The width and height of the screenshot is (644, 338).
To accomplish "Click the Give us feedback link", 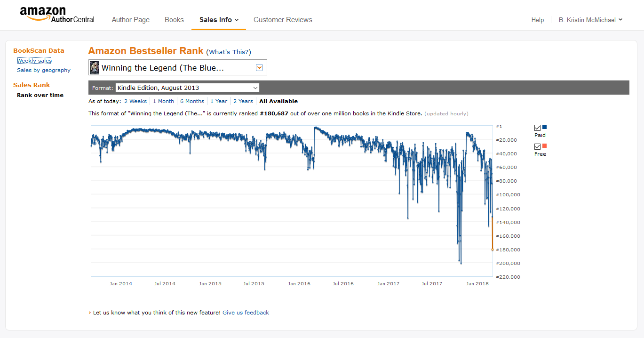I will pyautogui.click(x=246, y=313).
